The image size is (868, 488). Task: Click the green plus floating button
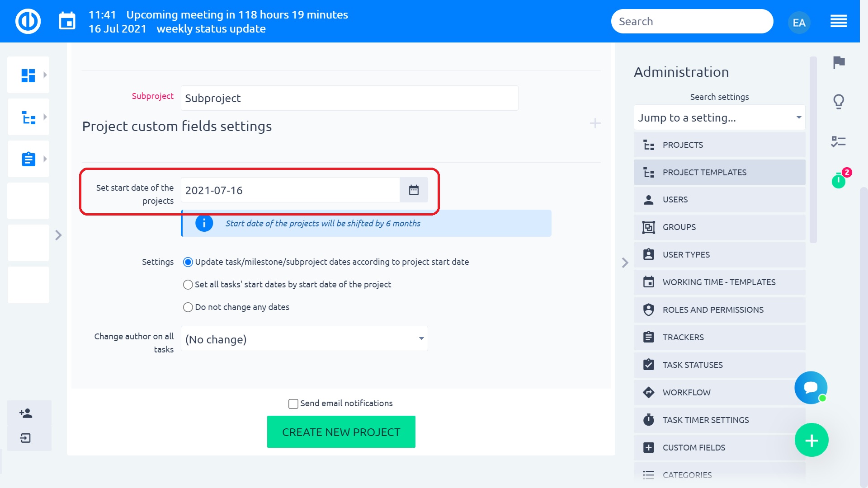coord(811,440)
